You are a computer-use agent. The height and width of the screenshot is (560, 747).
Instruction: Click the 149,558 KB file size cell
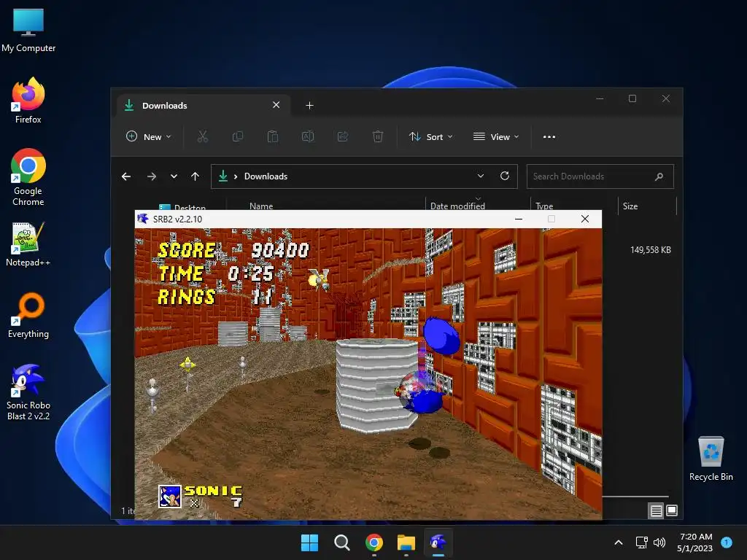(x=650, y=250)
